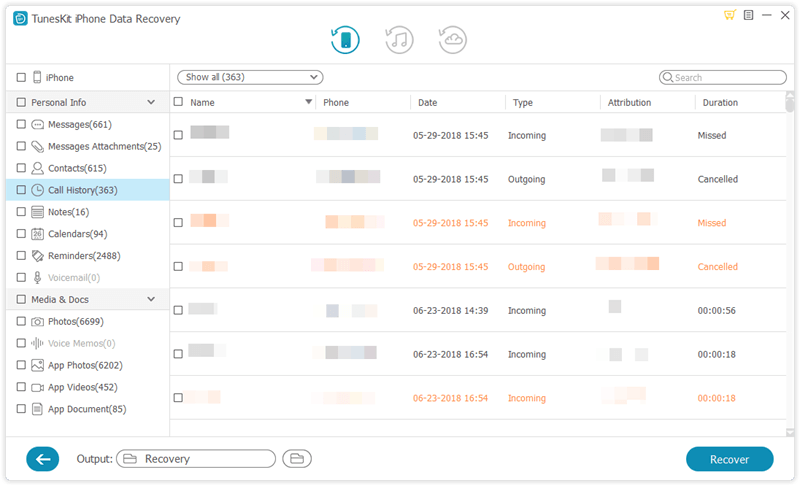Click the TunesKit app logo
The width and height of the screenshot is (800, 486).
pos(20,19)
